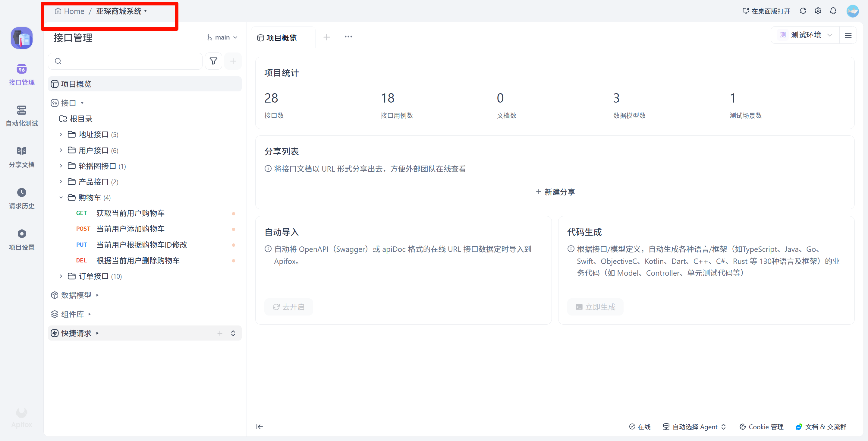Click the filter funnel icon

pos(213,61)
